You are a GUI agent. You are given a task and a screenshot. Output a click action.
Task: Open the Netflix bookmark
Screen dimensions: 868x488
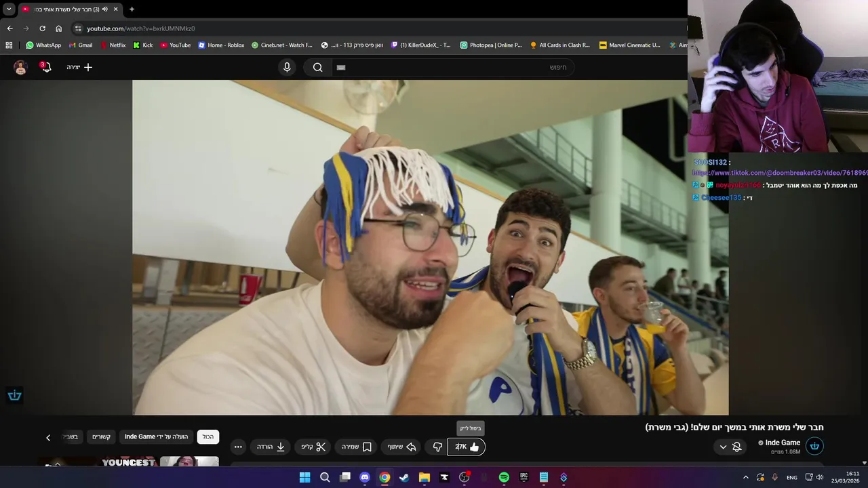pyautogui.click(x=113, y=45)
